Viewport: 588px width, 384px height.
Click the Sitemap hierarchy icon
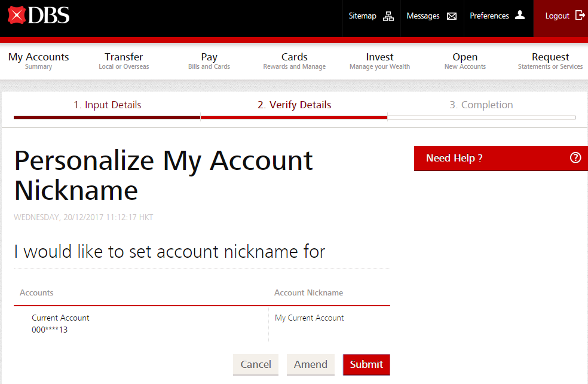388,16
